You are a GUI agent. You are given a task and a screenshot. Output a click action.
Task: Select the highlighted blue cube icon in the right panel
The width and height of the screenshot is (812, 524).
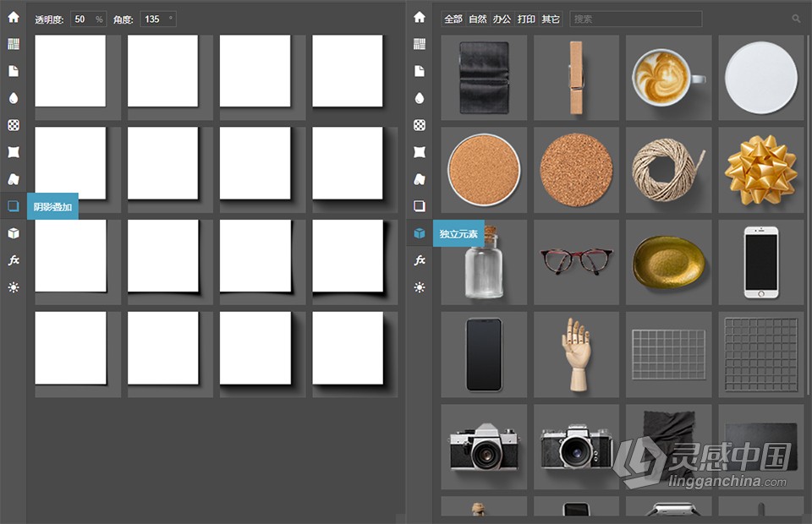click(x=420, y=232)
